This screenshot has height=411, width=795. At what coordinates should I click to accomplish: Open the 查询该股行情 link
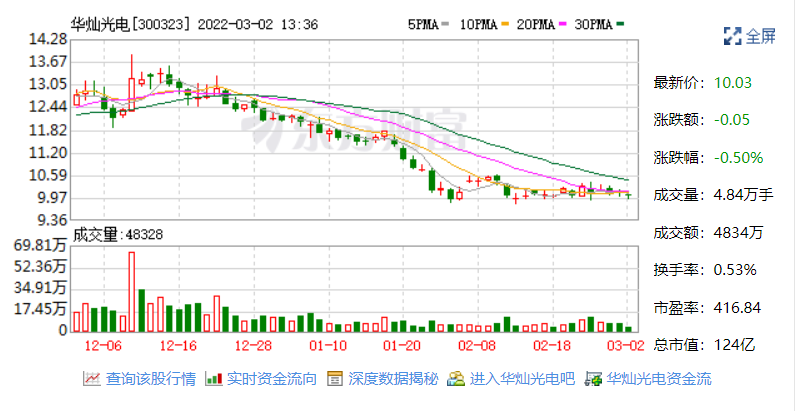pos(150,379)
